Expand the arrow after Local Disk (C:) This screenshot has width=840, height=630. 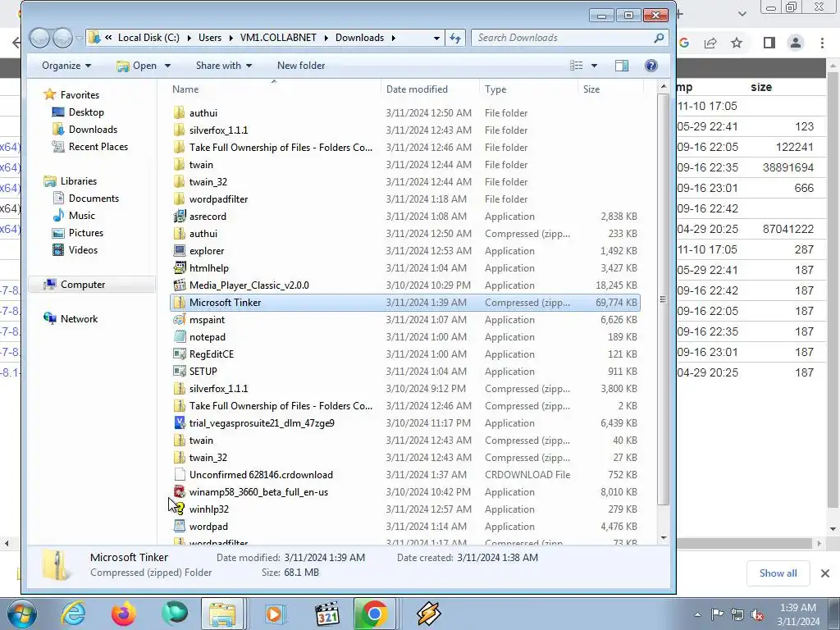coord(189,38)
